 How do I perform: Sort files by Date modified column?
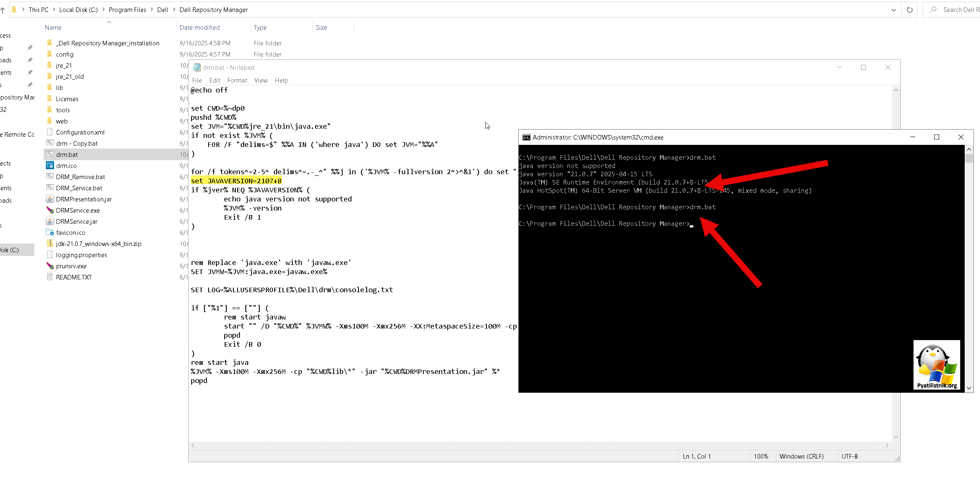tap(199, 28)
